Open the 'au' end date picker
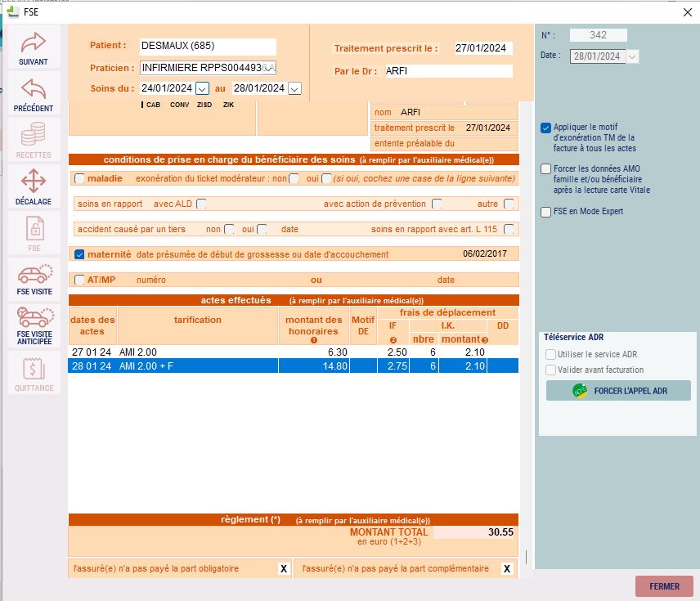 point(294,88)
